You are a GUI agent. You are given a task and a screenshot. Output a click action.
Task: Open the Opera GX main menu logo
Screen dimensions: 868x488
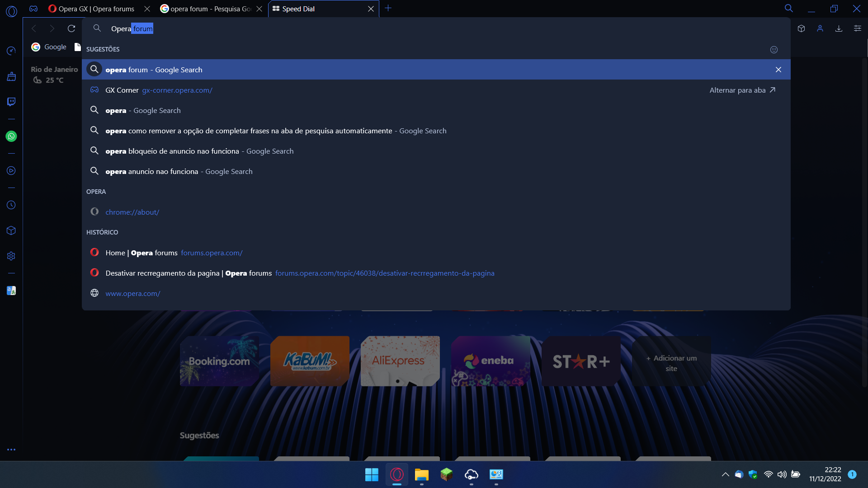(x=11, y=11)
